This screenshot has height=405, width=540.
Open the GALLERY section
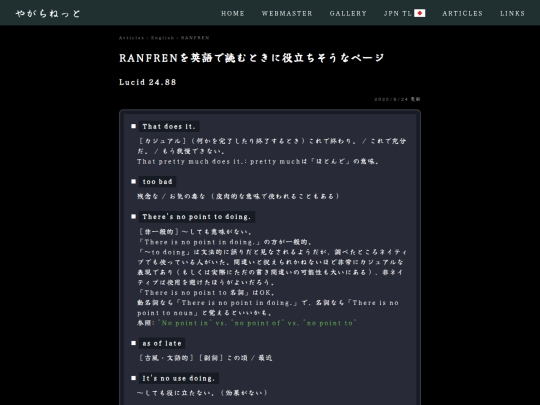point(348,13)
